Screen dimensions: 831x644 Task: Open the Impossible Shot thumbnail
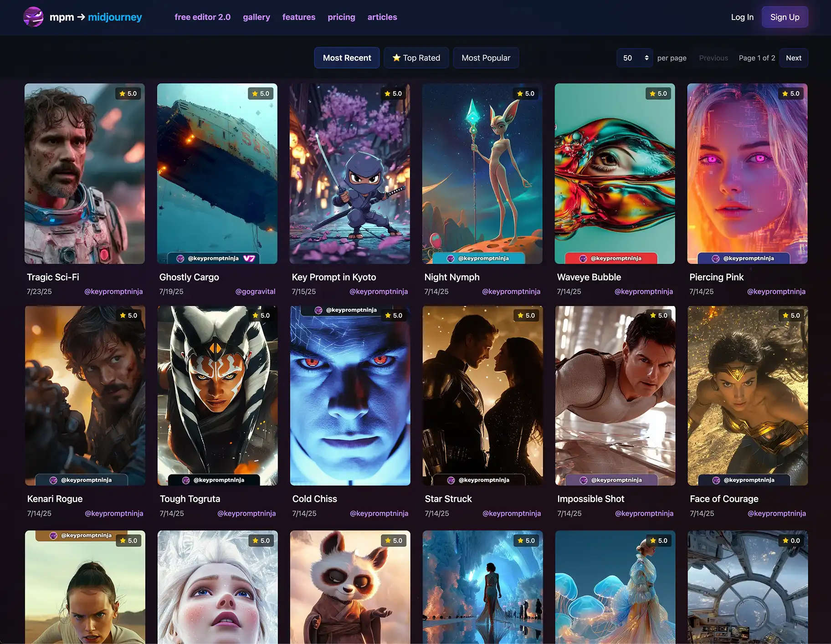[x=616, y=395]
